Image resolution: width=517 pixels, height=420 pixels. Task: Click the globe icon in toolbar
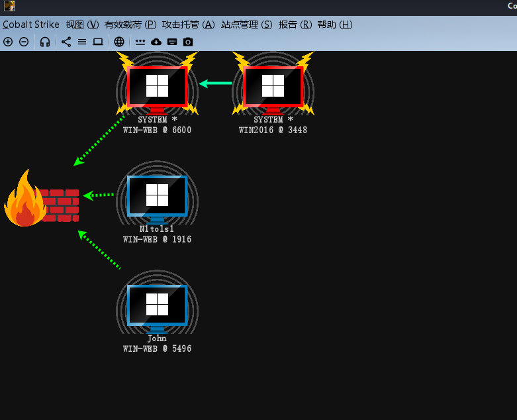coord(119,42)
